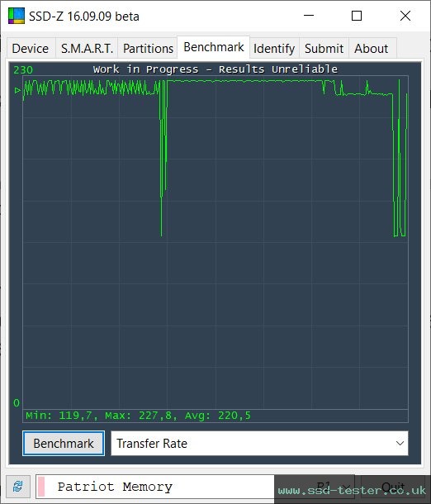Show the About tab
Screen dimensions: 431x504
pos(372,49)
